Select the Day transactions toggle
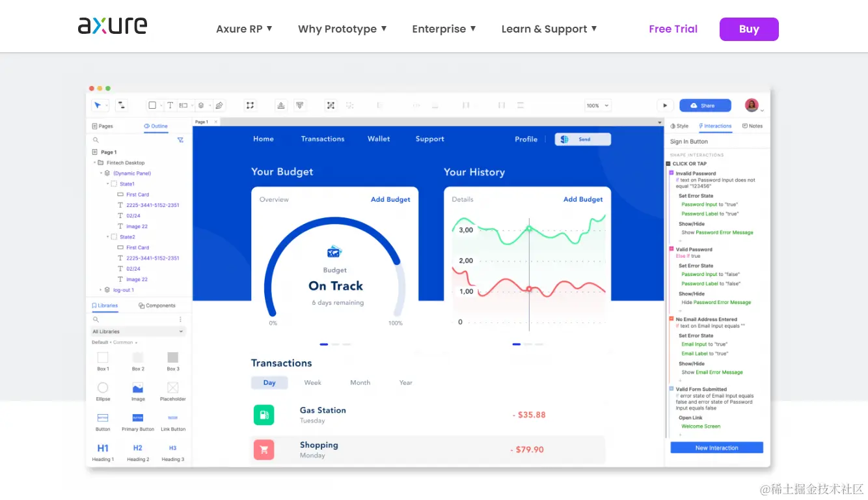The height and width of the screenshot is (500, 868). point(269,383)
